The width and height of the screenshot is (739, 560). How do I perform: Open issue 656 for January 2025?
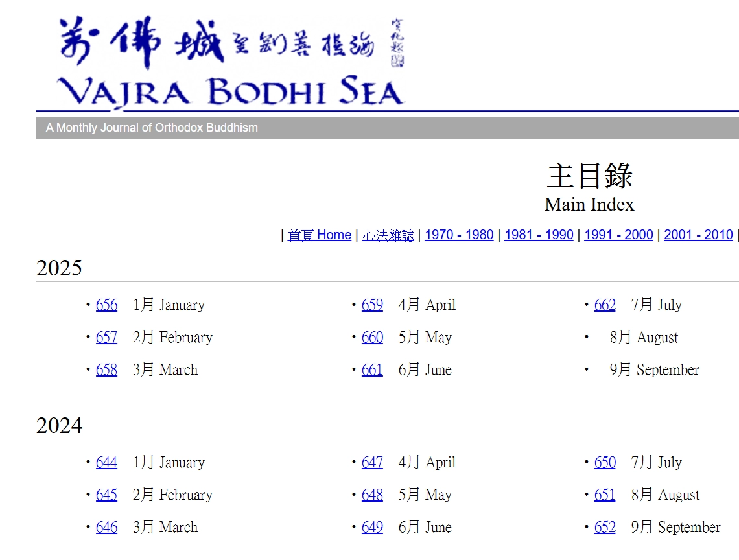(106, 305)
